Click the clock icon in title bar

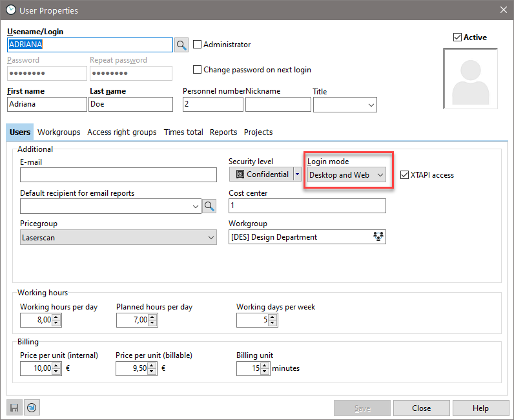click(10, 10)
